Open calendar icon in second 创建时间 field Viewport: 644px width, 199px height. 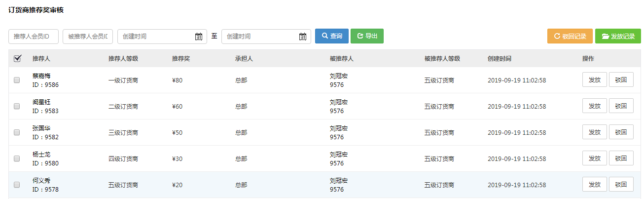point(303,37)
